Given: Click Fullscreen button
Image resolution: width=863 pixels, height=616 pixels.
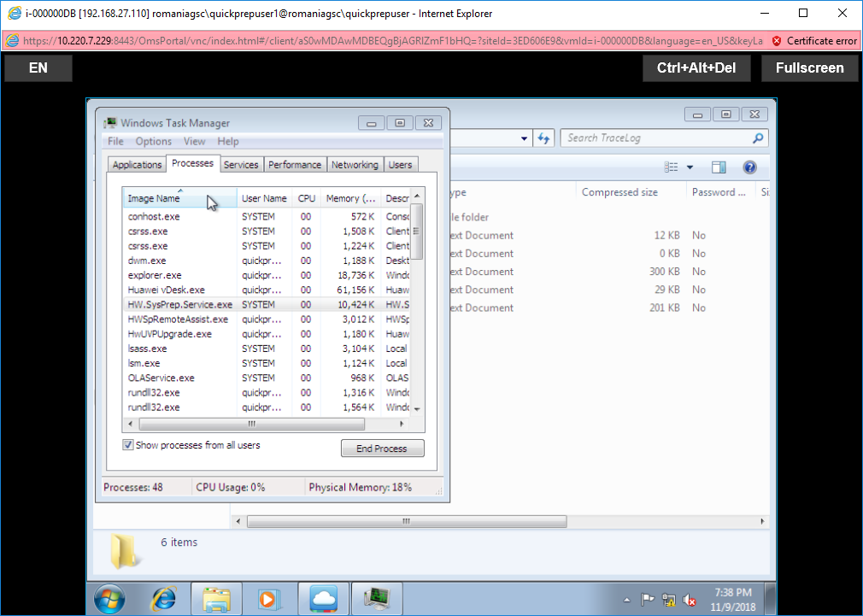Looking at the screenshot, I should (x=810, y=67).
